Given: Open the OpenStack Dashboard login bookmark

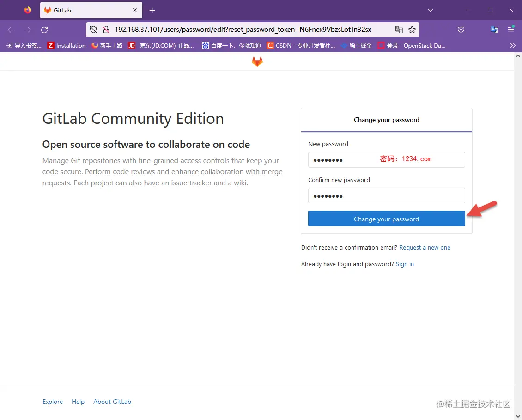Looking at the screenshot, I should coord(412,46).
